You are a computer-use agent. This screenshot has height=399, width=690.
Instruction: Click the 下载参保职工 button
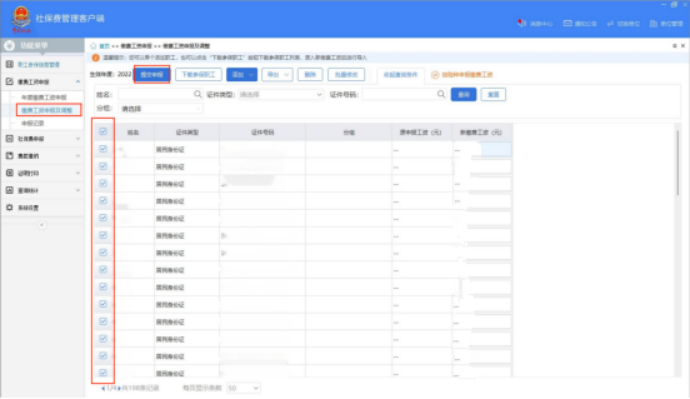pos(198,75)
